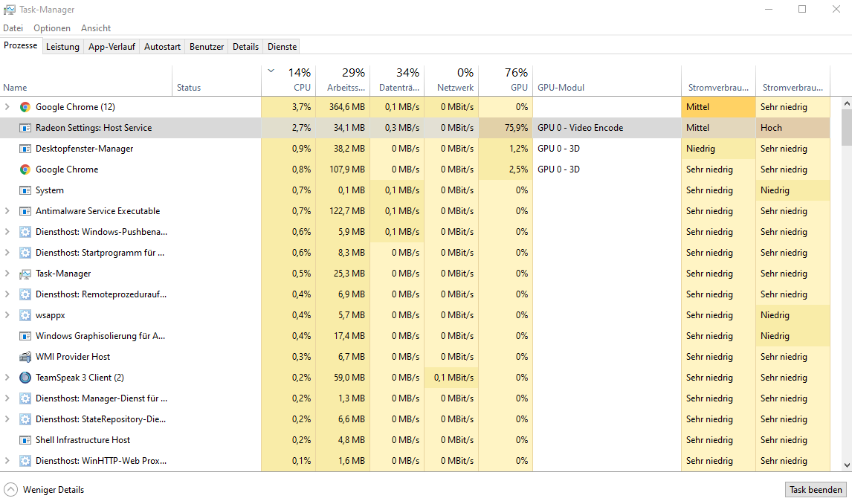Viewport: 852px width, 504px height.
Task: Expand the TeamSpeak 3 Client (2) group
Action: pos(7,378)
